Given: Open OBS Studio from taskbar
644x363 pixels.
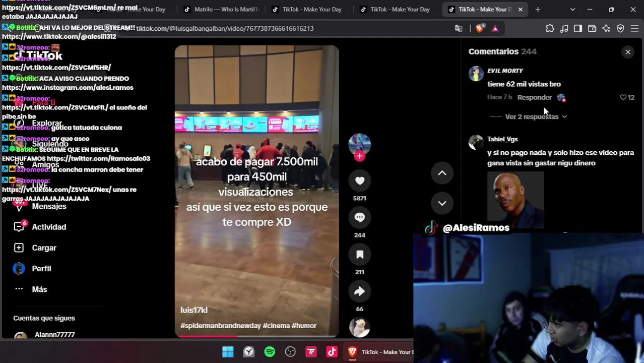Looking at the screenshot, I should click(290, 352).
